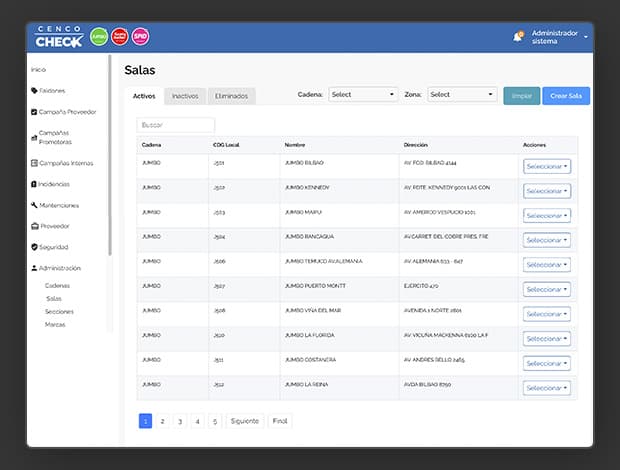Go to Seguridad shield item
The image size is (620, 470).
pos(54,247)
